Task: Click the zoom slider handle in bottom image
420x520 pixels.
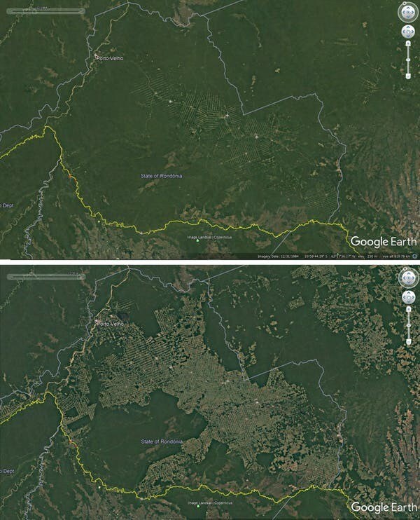Action: 408,326
